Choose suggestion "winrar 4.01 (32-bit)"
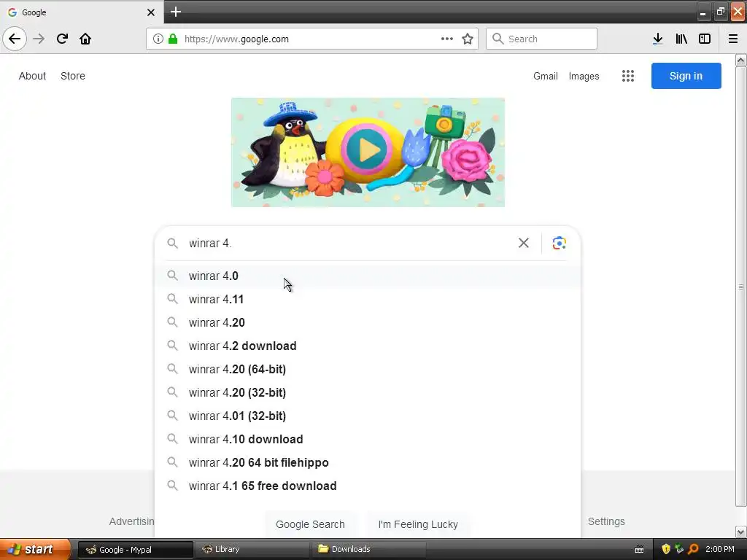 click(x=368, y=416)
